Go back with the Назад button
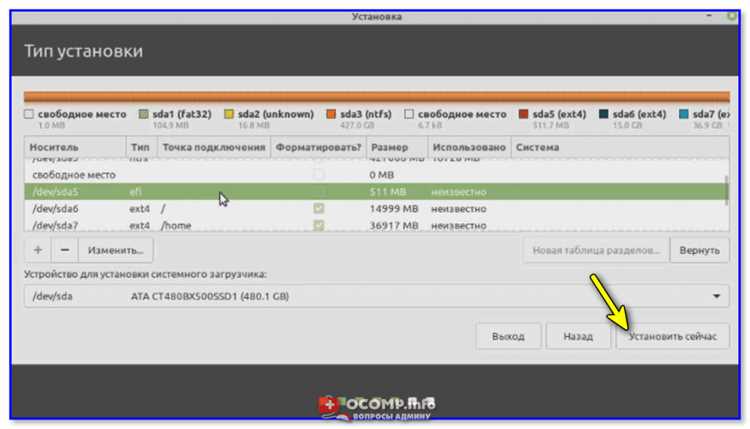The height and width of the screenshot is (429, 750). [x=578, y=336]
